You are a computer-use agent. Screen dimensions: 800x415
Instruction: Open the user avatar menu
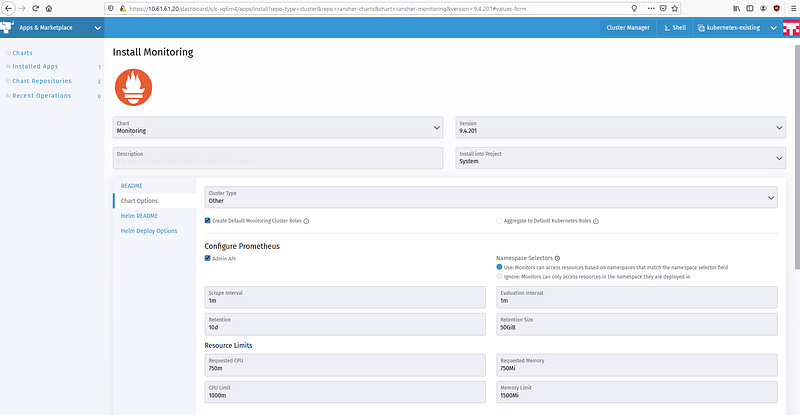pyautogui.click(x=791, y=28)
